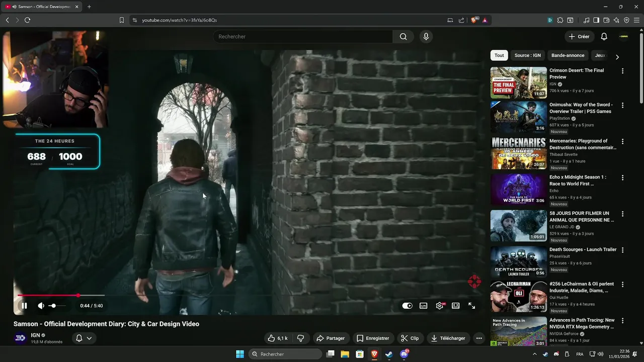Click the YouTube search magnifier button
This screenshot has height=362, width=644.
(404, 37)
